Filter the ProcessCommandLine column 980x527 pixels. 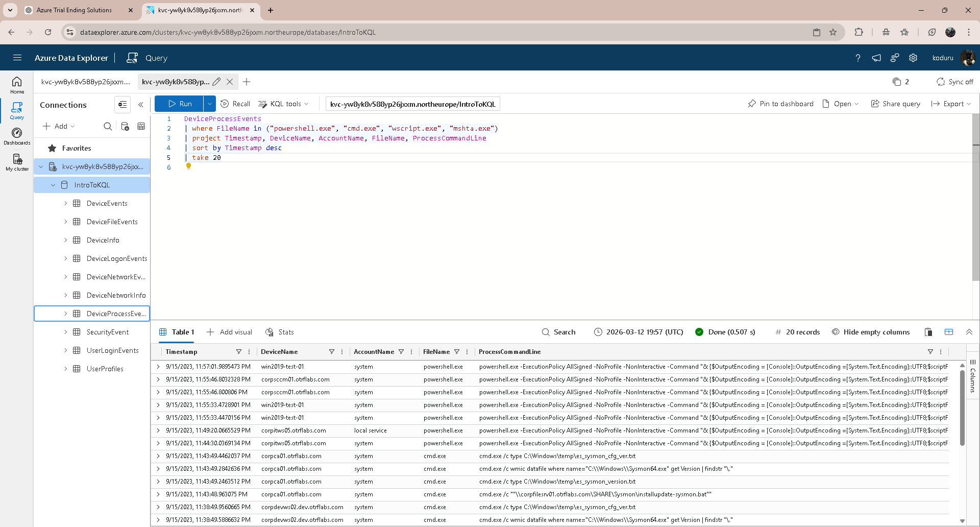click(930, 352)
